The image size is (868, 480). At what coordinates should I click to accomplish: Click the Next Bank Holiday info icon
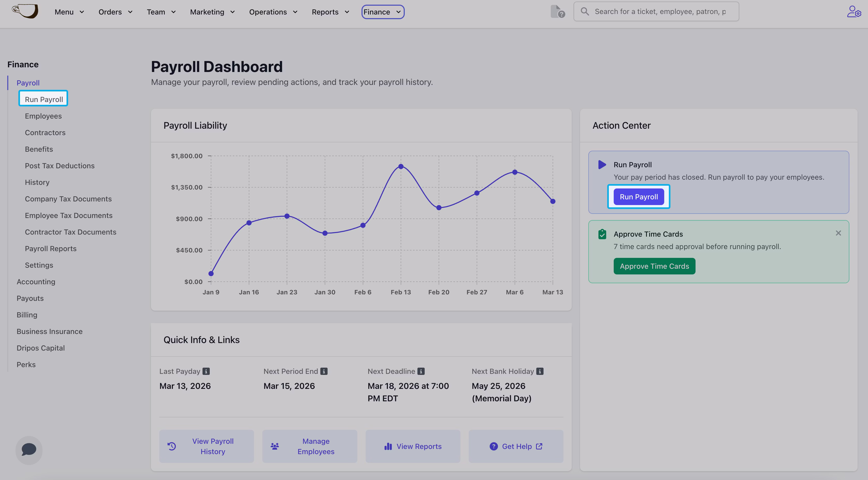(x=540, y=371)
